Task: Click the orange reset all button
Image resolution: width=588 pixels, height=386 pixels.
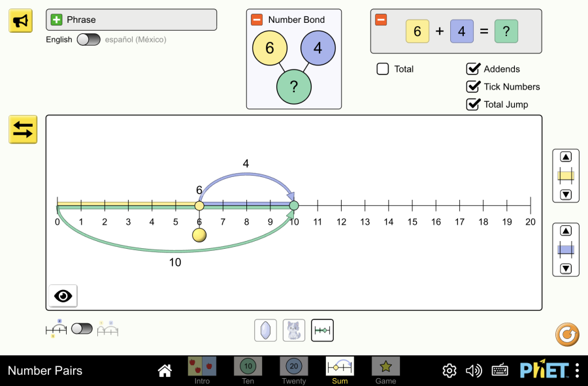Action: tap(566, 334)
